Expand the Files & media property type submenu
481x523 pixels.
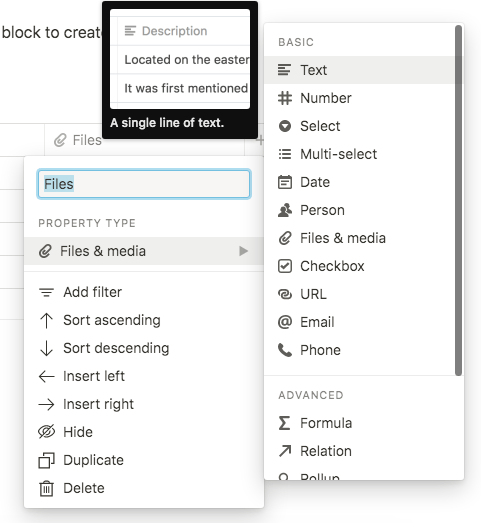[x=144, y=251]
